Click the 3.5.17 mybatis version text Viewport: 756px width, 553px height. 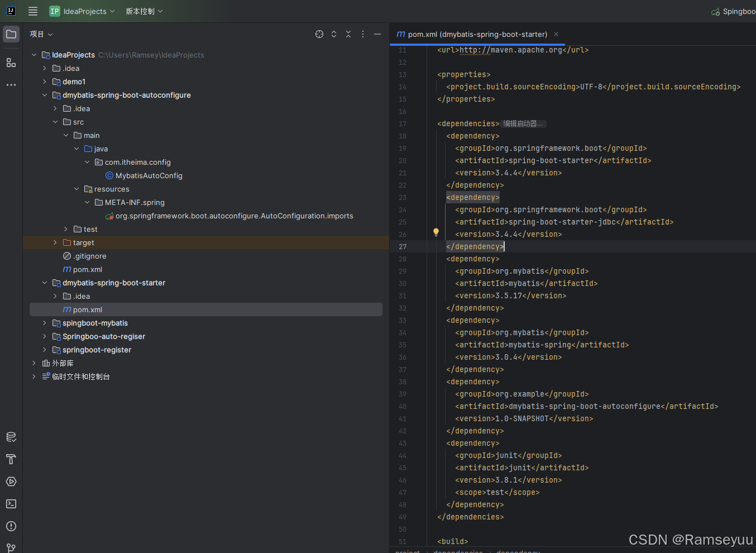pyautogui.click(x=509, y=295)
